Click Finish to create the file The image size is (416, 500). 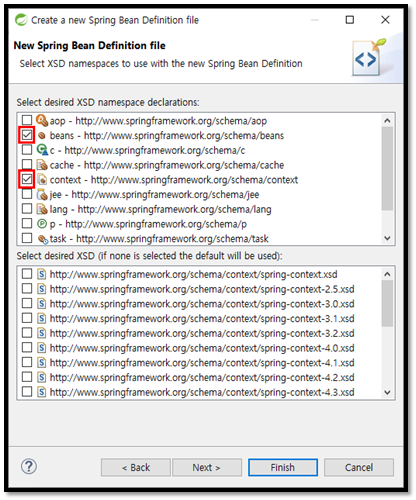tap(283, 468)
